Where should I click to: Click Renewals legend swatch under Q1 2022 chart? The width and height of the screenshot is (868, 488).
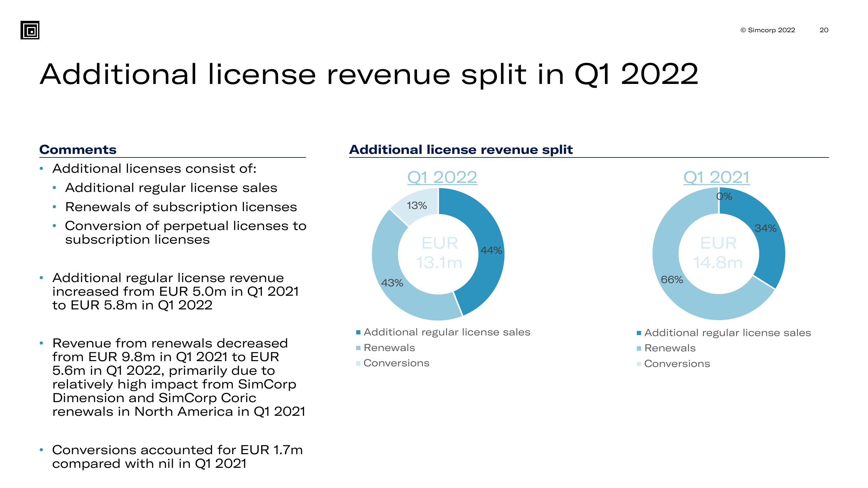click(x=358, y=348)
